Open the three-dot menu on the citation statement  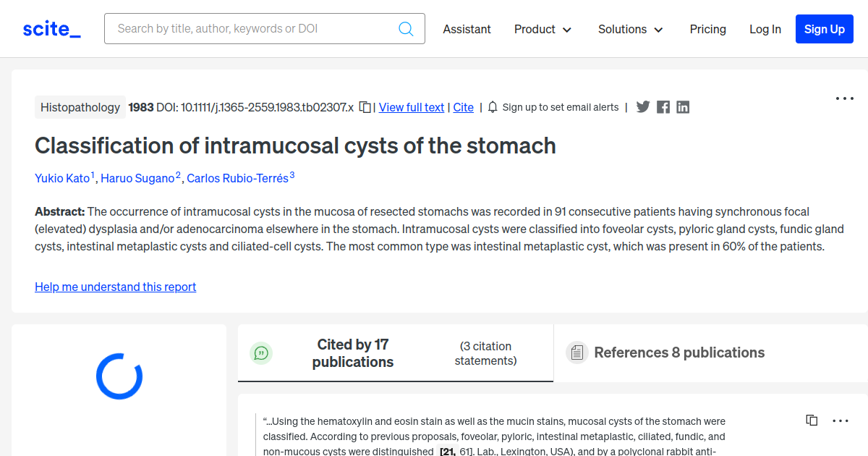click(x=841, y=421)
